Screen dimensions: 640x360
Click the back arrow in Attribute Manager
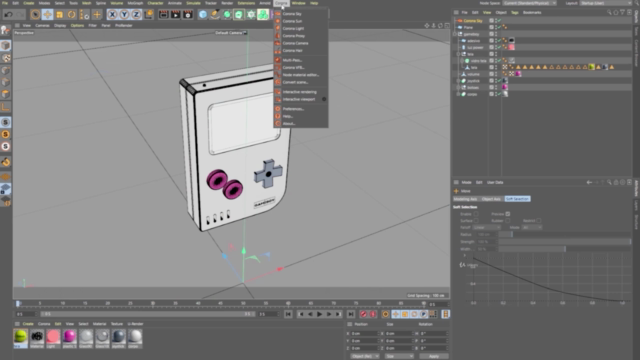(x=589, y=182)
